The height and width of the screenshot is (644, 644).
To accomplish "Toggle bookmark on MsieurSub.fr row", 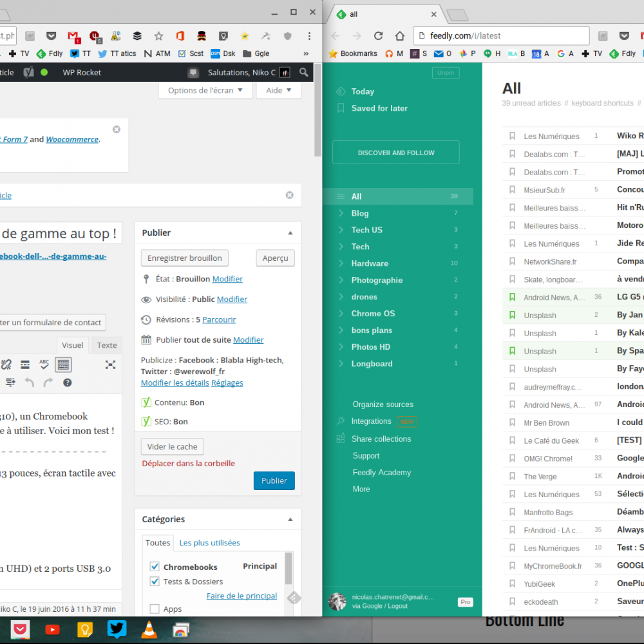I will (512, 190).
